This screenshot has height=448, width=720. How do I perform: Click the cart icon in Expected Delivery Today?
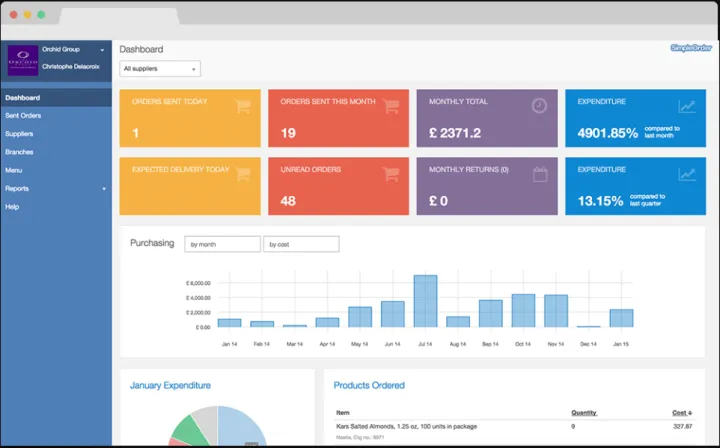pos(242,174)
